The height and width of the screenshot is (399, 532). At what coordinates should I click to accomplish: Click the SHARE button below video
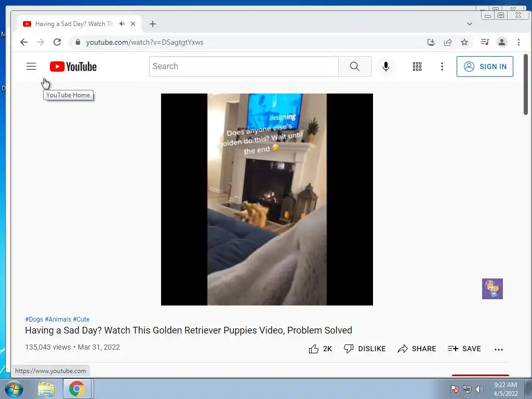pos(417,349)
